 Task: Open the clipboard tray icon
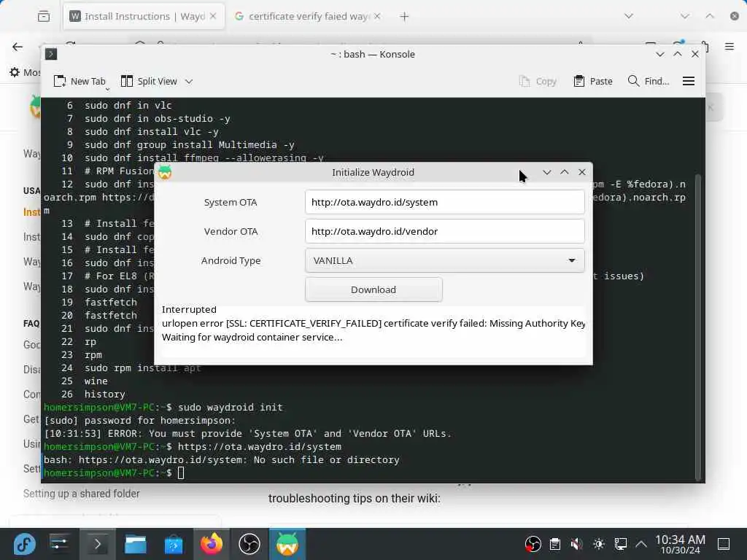555,544
